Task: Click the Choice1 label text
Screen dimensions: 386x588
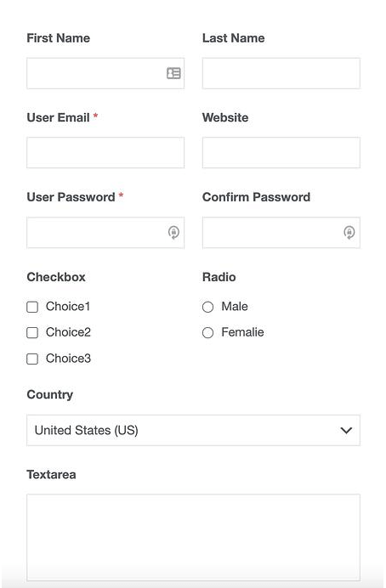Action: click(x=68, y=307)
